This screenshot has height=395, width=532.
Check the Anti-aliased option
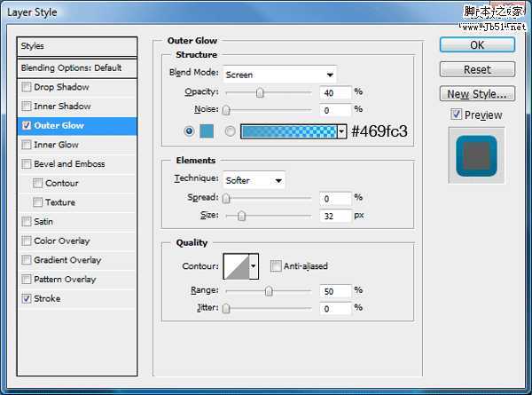click(276, 266)
